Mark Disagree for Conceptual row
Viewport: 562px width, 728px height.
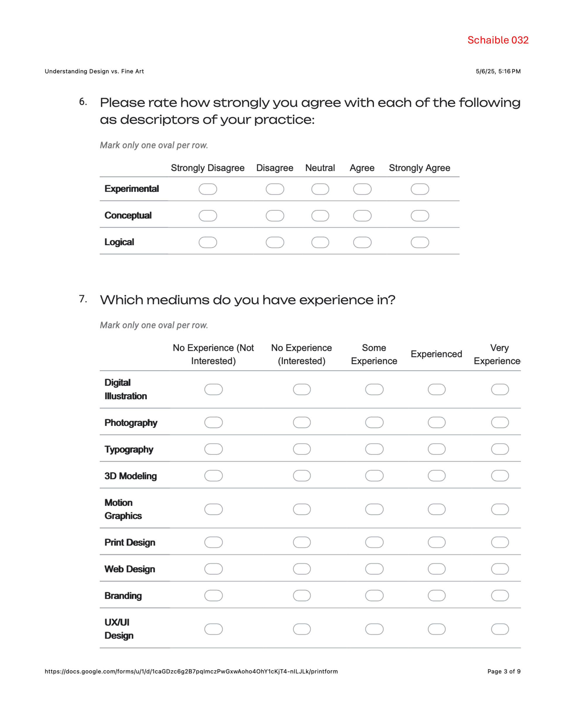[275, 216]
